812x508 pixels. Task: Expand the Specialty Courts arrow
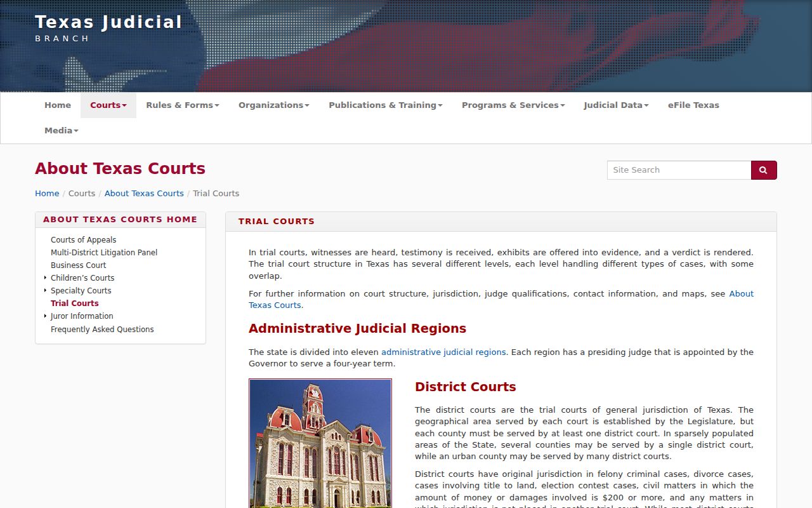point(45,290)
